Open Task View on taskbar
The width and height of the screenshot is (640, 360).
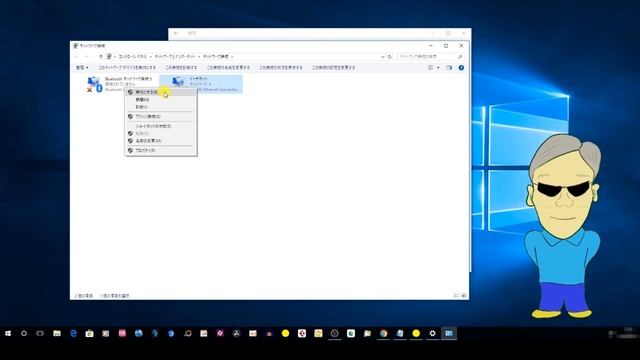(x=40, y=333)
